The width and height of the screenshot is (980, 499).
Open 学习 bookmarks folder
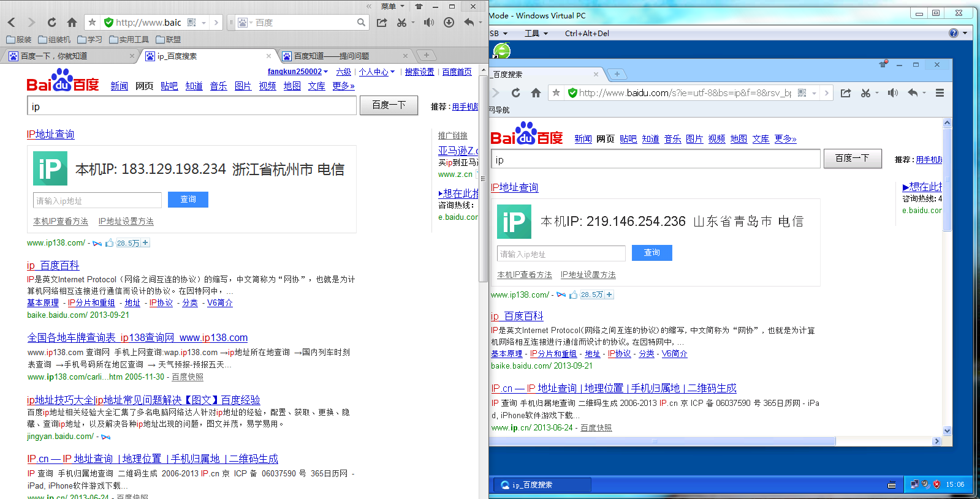[90, 39]
